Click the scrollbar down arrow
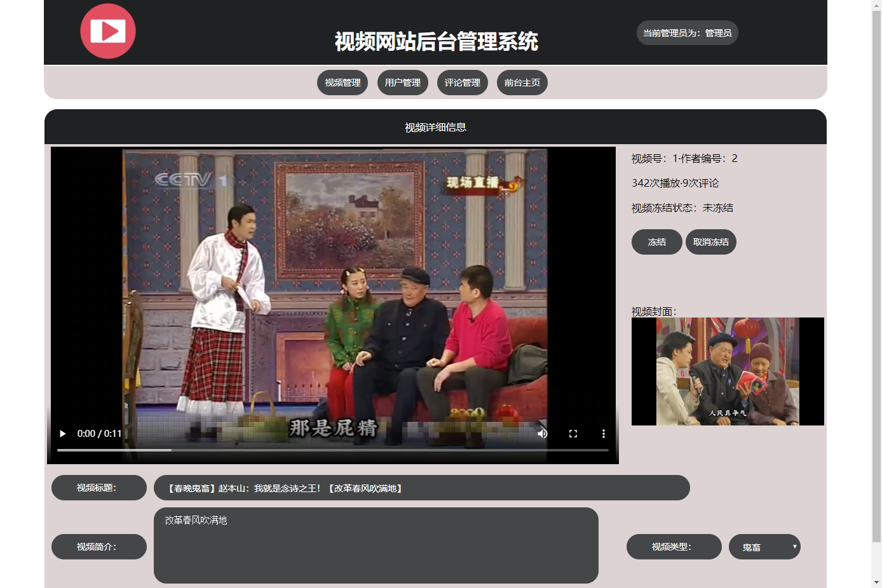This screenshot has height=588, width=882. point(877,582)
